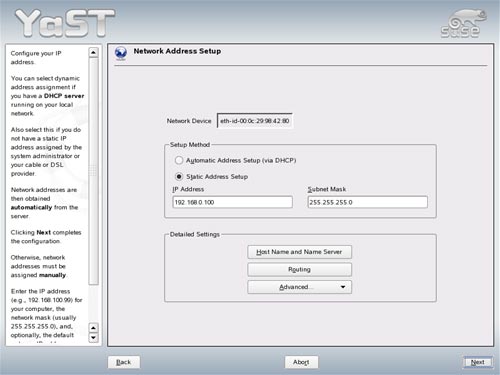Click the YaST logo
The height and width of the screenshot is (375, 500).
65,23
